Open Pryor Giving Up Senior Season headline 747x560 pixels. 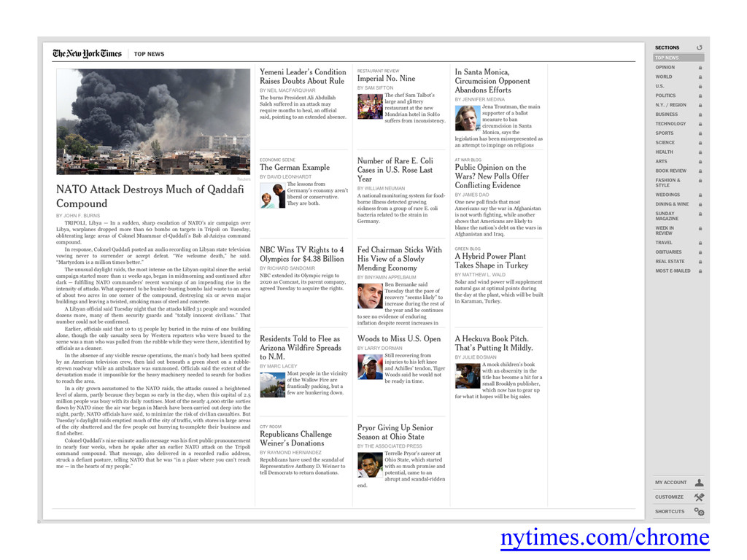[x=395, y=432]
